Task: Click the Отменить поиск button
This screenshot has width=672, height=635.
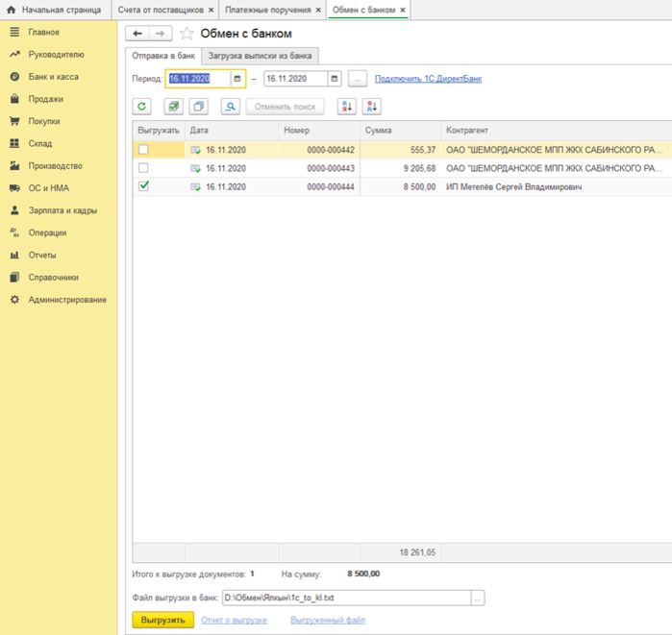Action: [285, 107]
